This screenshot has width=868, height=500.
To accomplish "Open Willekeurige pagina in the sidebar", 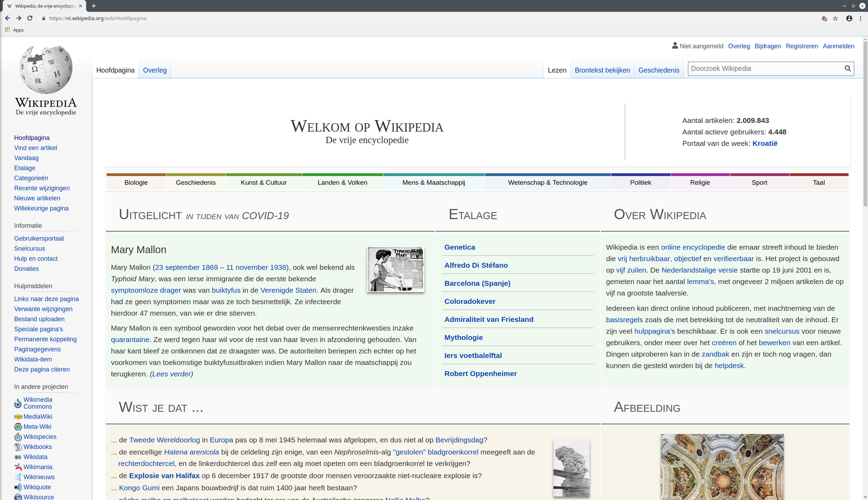I will pos(41,208).
